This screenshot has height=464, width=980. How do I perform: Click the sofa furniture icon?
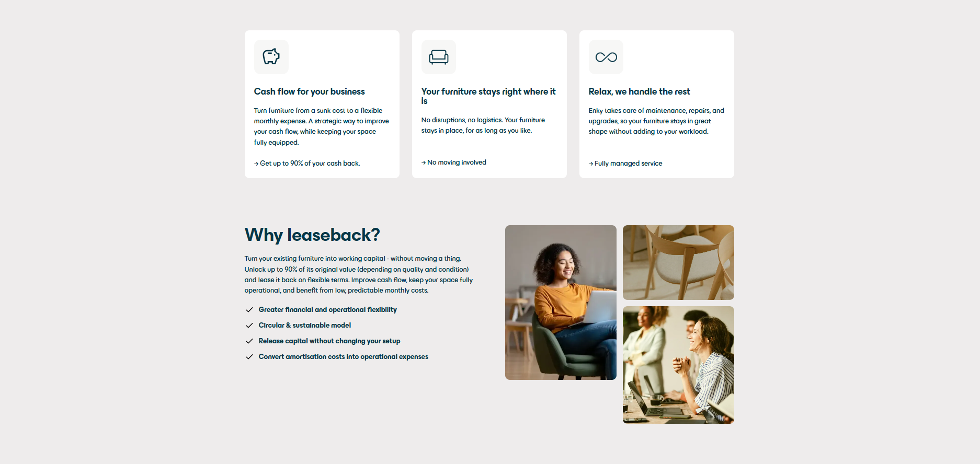coord(438,57)
